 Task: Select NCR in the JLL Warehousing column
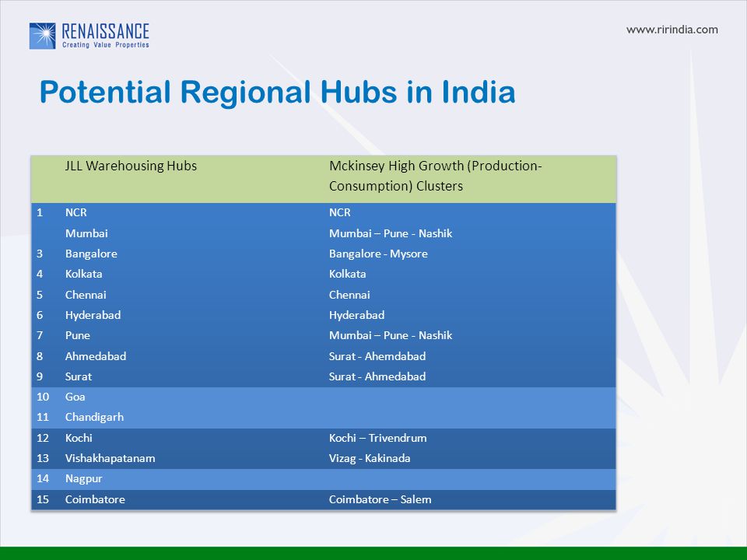[x=76, y=212]
